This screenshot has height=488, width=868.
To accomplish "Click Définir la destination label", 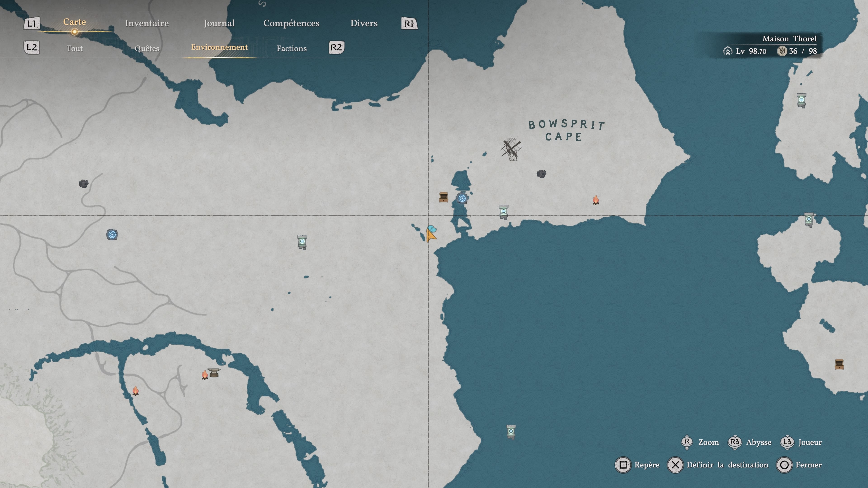I will pyautogui.click(x=727, y=465).
